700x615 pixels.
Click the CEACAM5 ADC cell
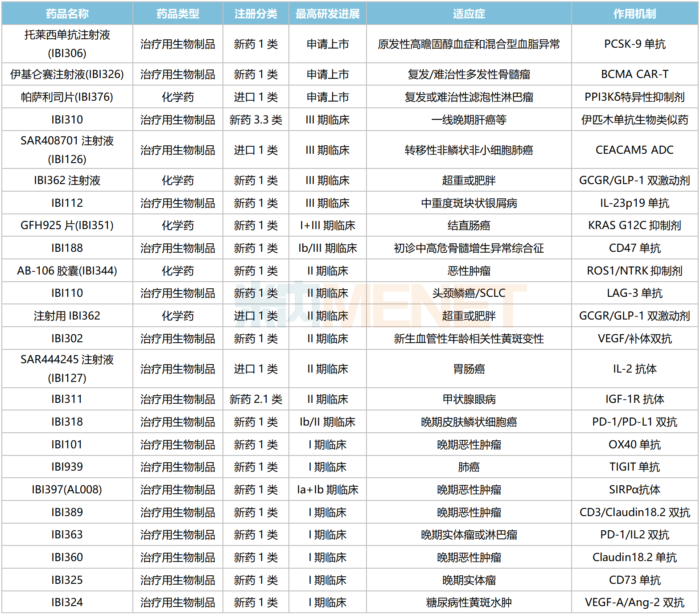tap(635, 150)
